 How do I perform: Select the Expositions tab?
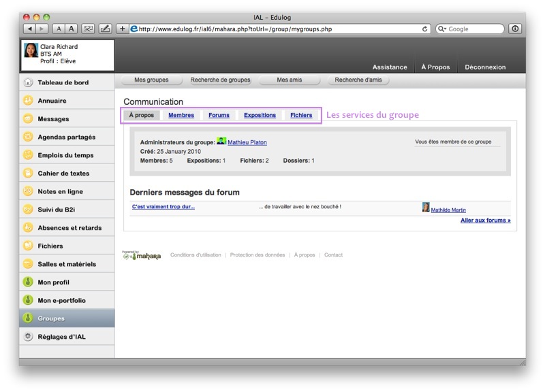[x=260, y=116]
